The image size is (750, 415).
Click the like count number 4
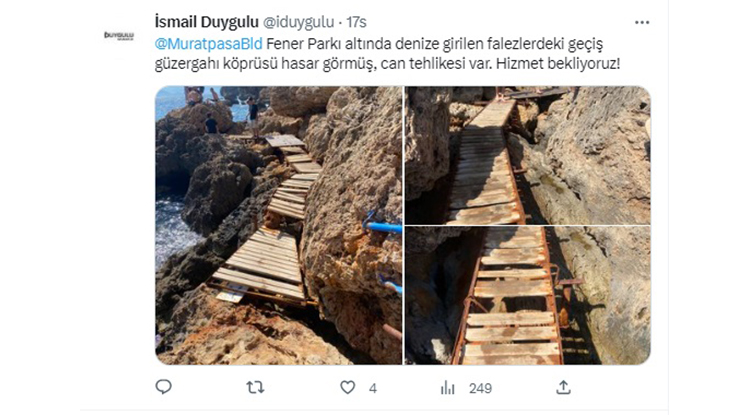click(373, 388)
